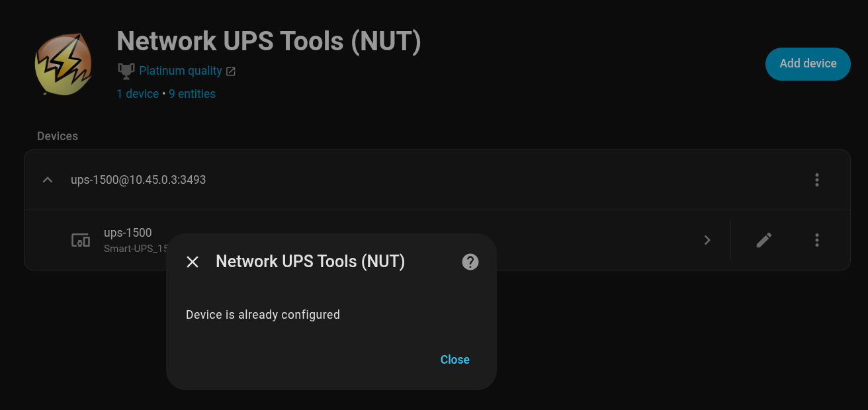Click the Devices section heading
The width and height of the screenshot is (868, 410).
tap(58, 136)
